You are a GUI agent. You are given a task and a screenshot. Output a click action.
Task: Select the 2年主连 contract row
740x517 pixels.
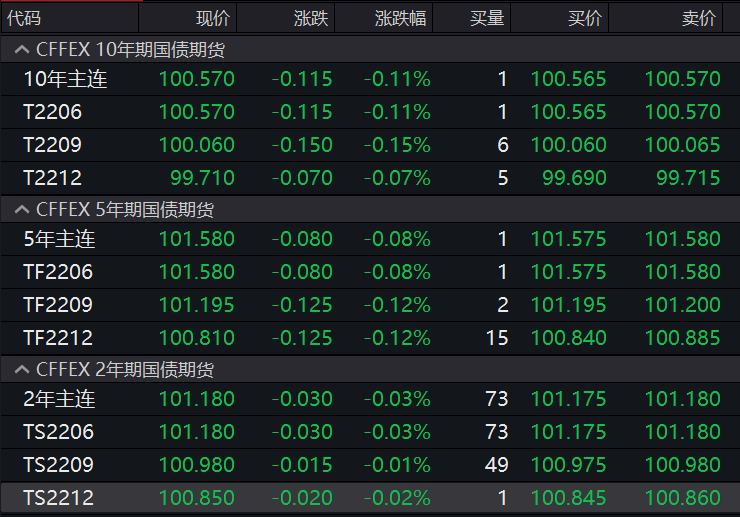[x=59, y=400]
